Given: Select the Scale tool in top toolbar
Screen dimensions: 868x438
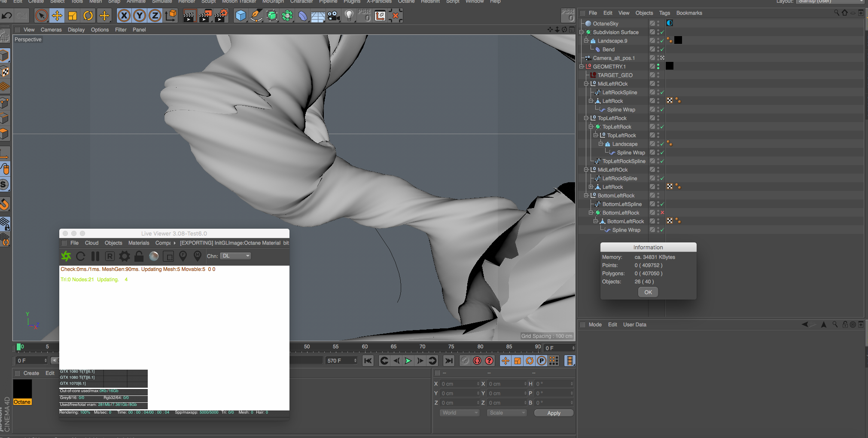Looking at the screenshot, I should coord(73,16).
